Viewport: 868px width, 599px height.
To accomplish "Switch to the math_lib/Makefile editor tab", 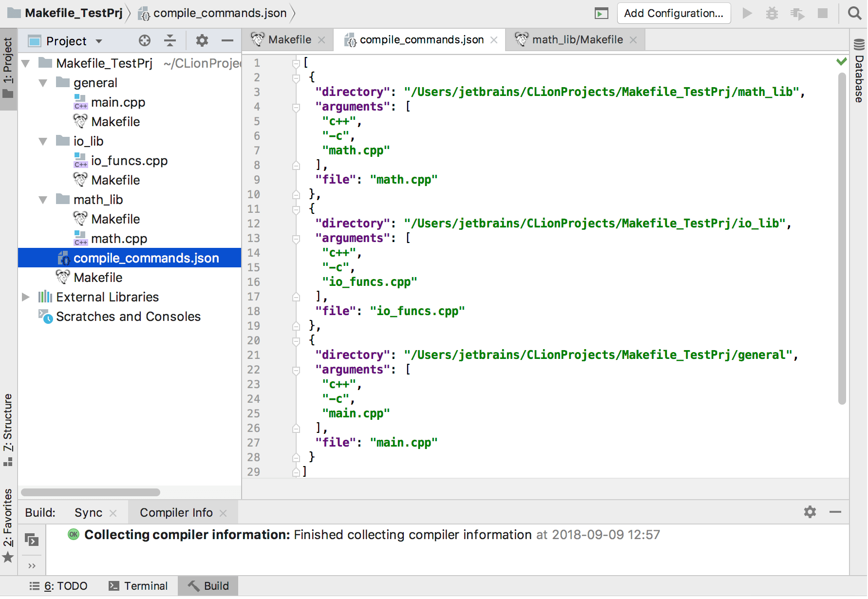I will (x=577, y=40).
